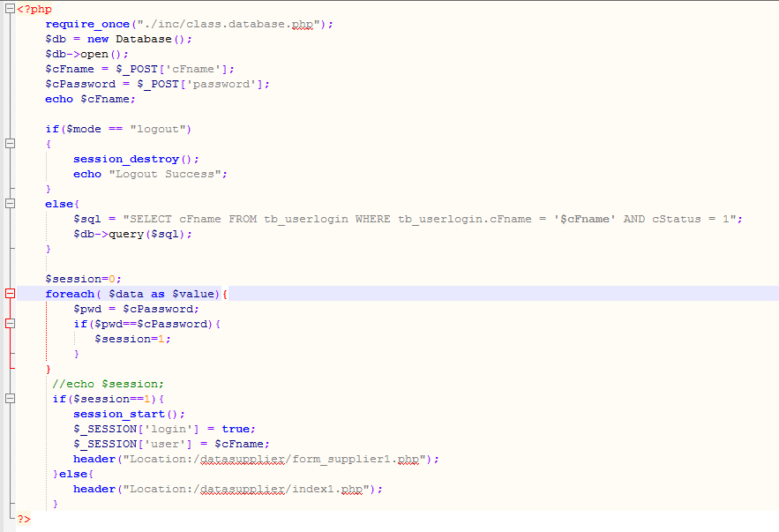Click the }else{ line near bottom
Screen dimensions: 779x532
[73, 475]
